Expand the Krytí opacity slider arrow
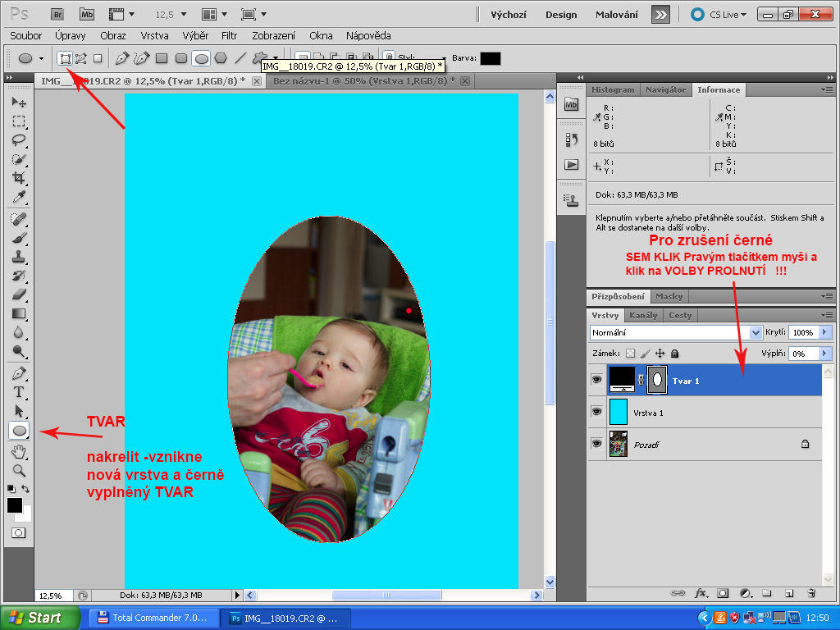The height and width of the screenshot is (630, 840). [825, 333]
